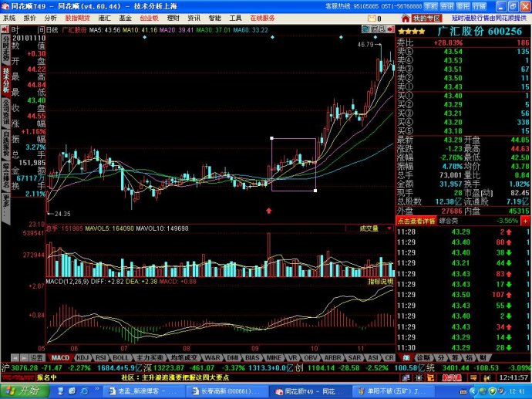This screenshot has height=399, width=532.
Task: Switch to 长春高新 (000661) taskbar window
Action: click(x=227, y=391)
